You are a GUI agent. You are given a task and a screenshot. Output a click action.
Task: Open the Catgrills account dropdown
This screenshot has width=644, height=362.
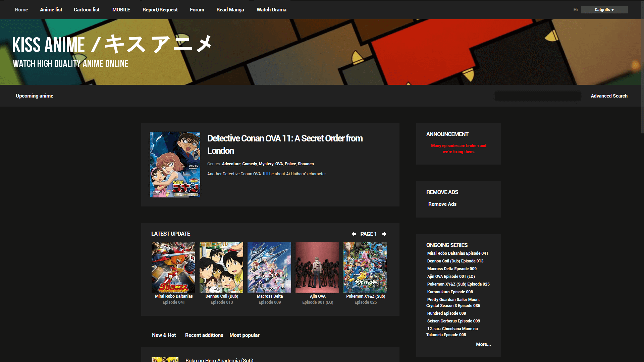(604, 10)
